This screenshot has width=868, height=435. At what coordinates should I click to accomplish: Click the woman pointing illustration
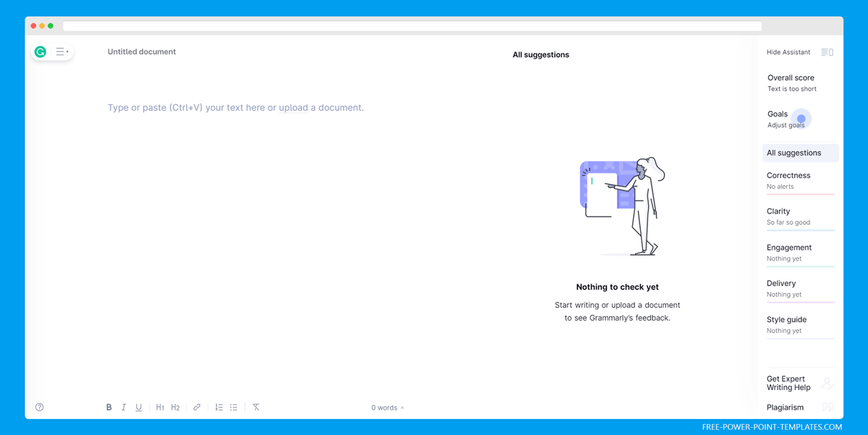tap(623, 206)
